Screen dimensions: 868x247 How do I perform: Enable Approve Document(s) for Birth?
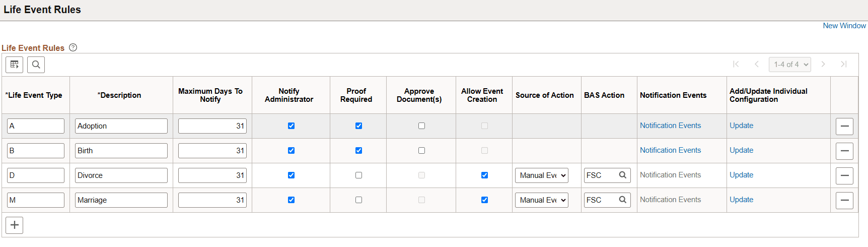click(421, 151)
